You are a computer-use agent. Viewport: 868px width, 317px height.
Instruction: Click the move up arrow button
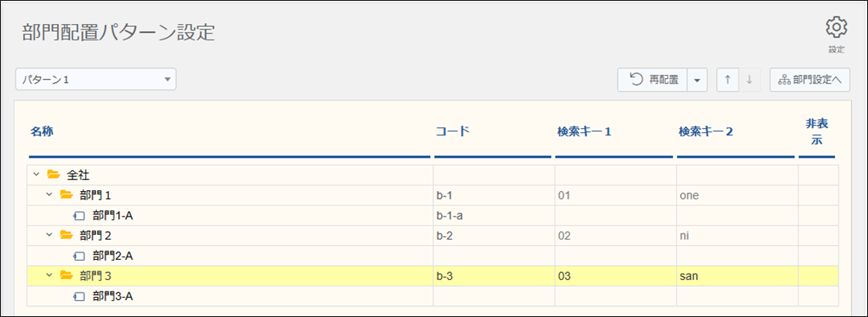(x=727, y=80)
